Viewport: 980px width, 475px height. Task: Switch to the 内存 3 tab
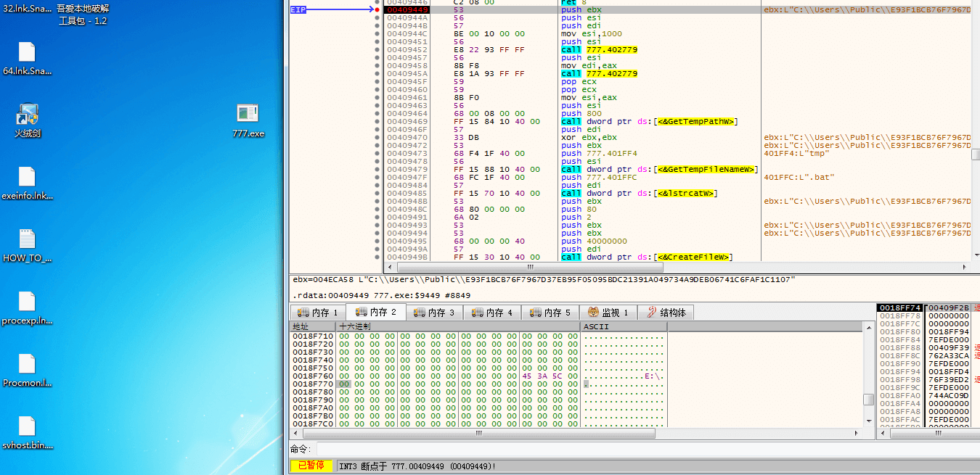coord(434,313)
